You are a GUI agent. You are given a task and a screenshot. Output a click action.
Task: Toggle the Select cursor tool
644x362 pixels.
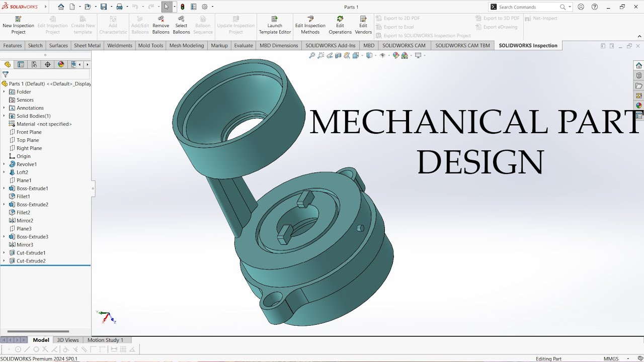[167, 7]
